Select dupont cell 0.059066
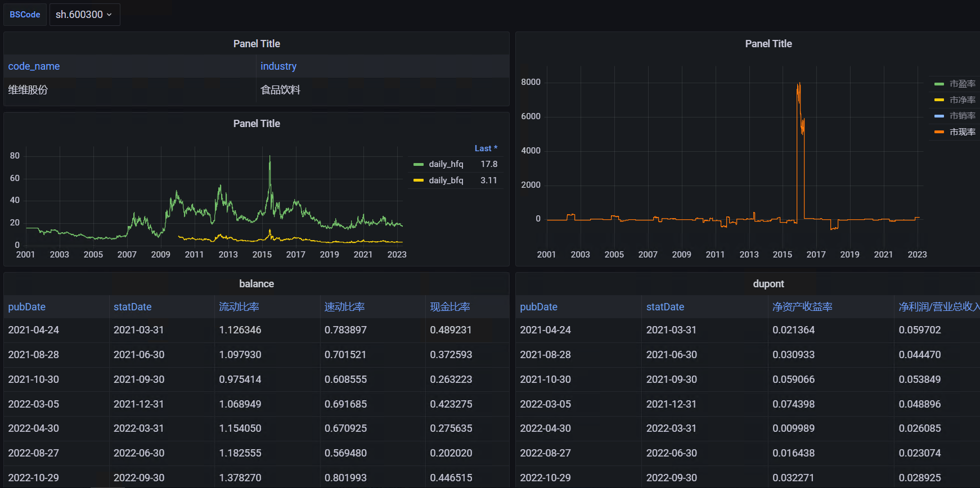Image resolution: width=980 pixels, height=488 pixels. pyautogui.click(x=830, y=379)
